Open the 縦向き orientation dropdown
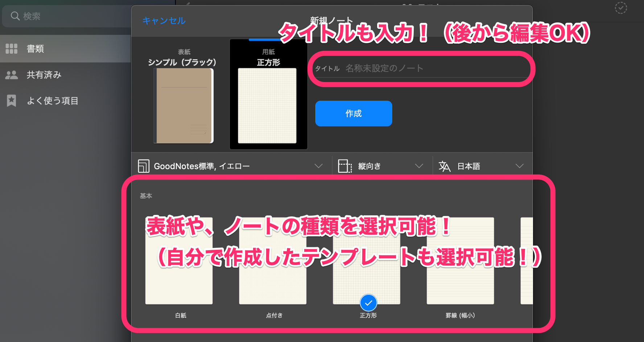The width and height of the screenshot is (644, 342). 419,166
